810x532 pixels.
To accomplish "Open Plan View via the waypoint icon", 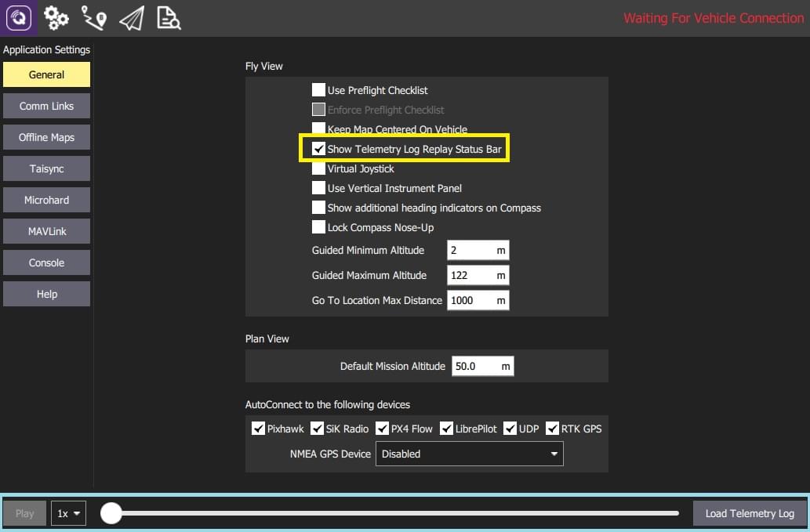I will click(93, 17).
